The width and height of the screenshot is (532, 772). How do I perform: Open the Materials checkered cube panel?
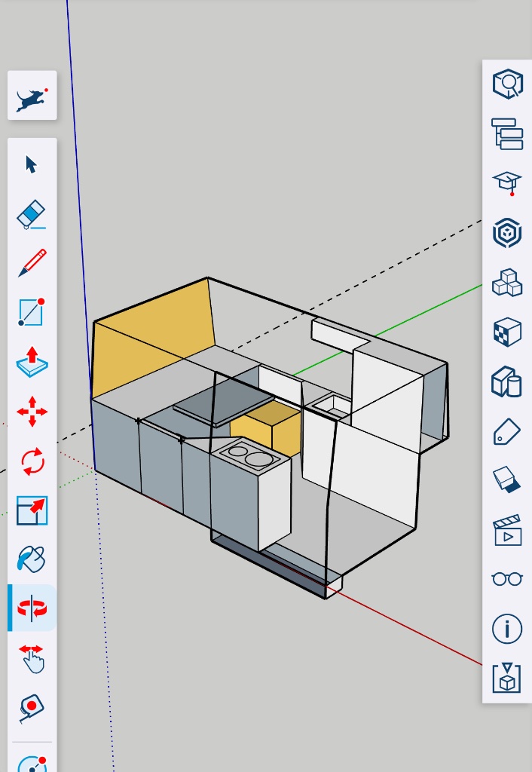pos(507,332)
